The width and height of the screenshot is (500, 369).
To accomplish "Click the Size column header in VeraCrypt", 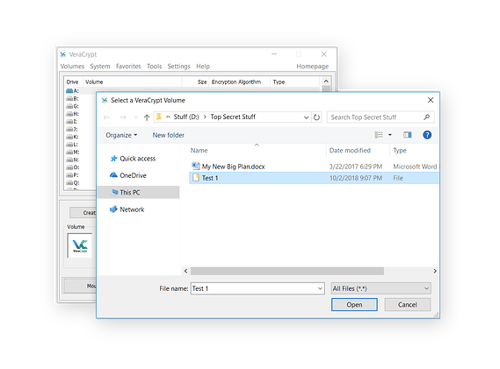I will click(x=202, y=82).
